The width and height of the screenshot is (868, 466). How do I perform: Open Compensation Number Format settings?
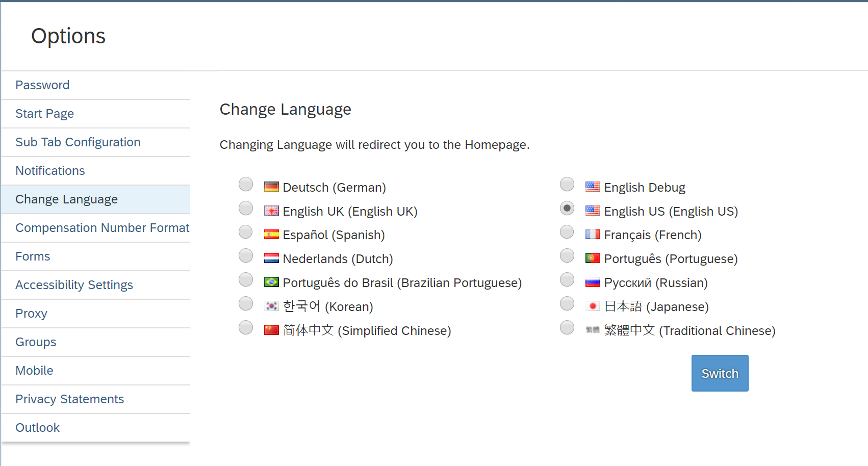(95, 228)
